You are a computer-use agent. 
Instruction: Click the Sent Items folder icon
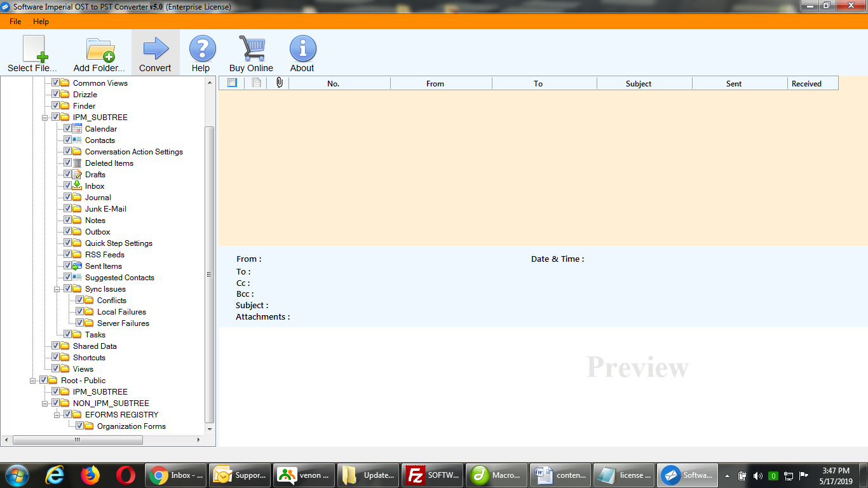click(x=77, y=266)
